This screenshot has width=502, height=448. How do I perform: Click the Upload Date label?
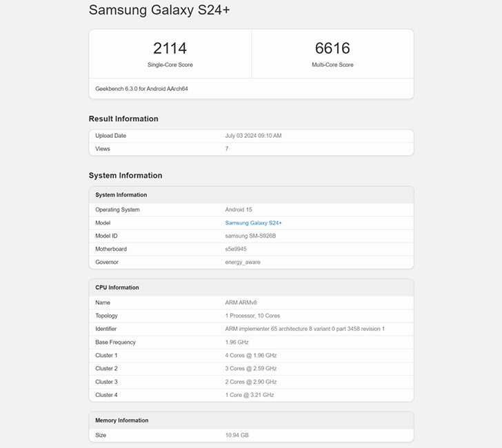[x=110, y=136]
